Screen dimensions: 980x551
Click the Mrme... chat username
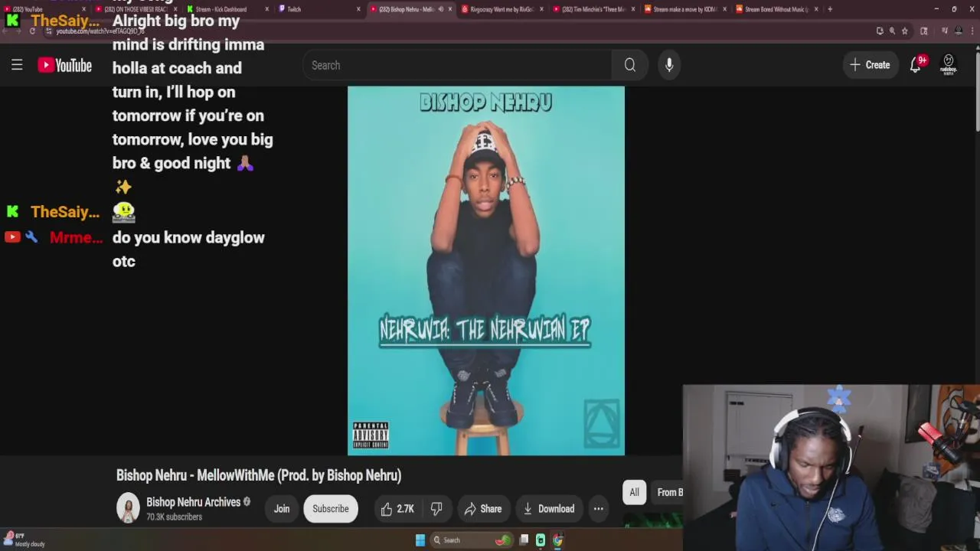tap(76, 237)
